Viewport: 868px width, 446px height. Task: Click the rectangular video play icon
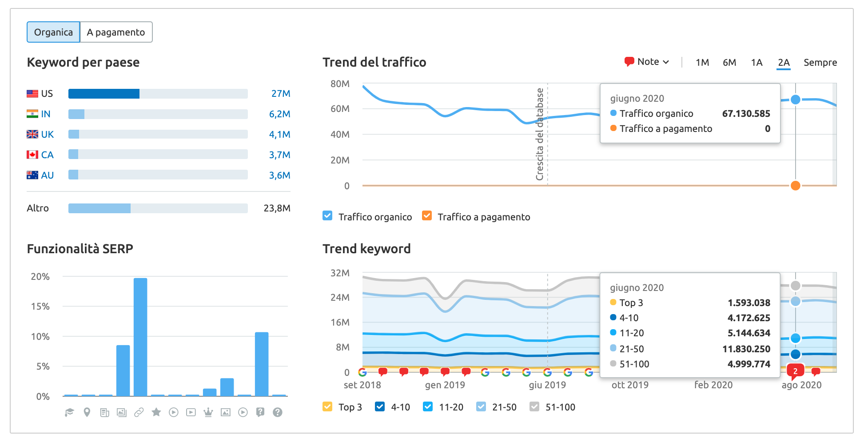(x=191, y=413)
